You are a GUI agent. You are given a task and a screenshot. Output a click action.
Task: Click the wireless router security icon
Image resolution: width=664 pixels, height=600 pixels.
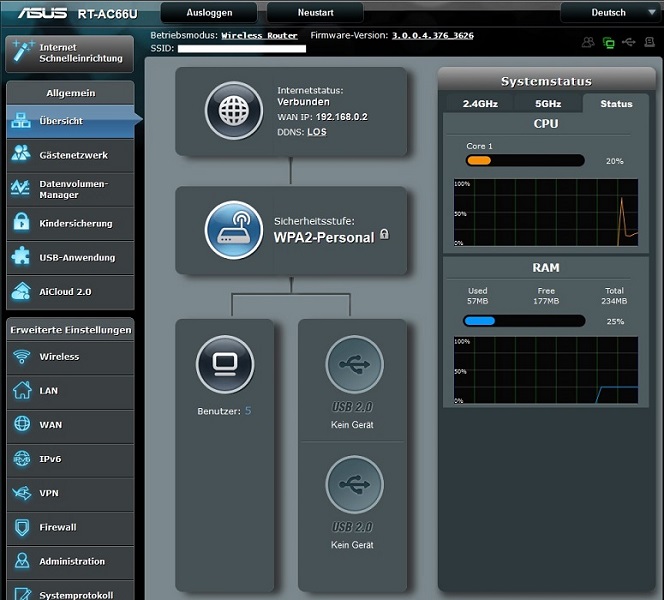pos(234,230)
